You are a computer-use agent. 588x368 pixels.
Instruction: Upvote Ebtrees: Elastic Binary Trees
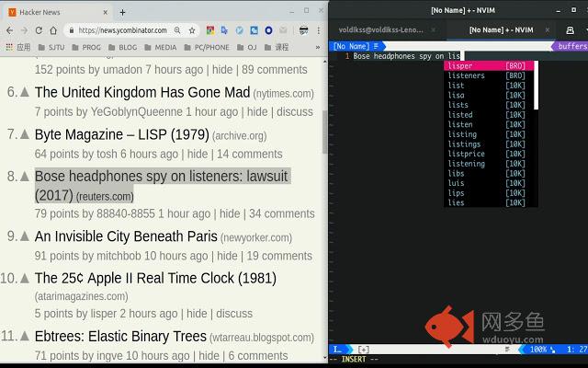point(25,336)
